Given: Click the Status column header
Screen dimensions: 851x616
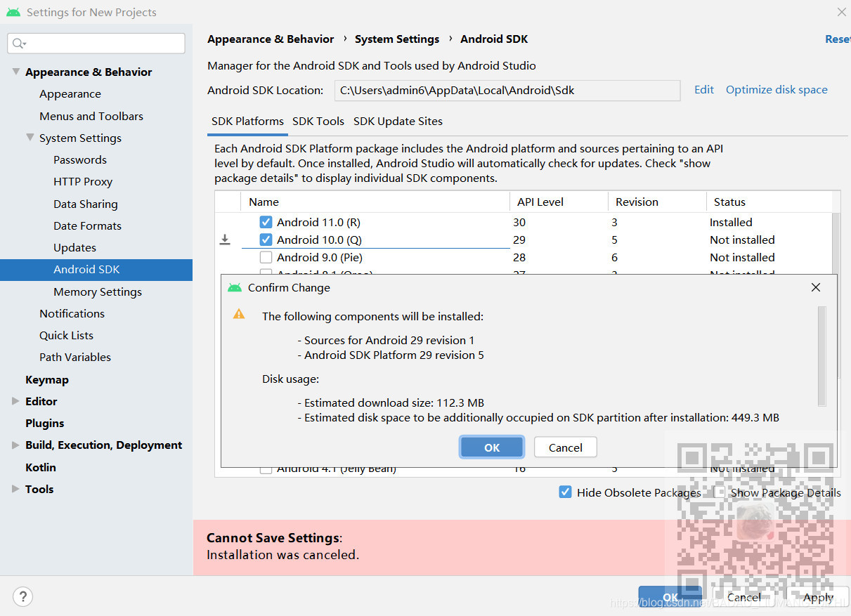Looking at the screenshot, I should (x=769, y=202).
